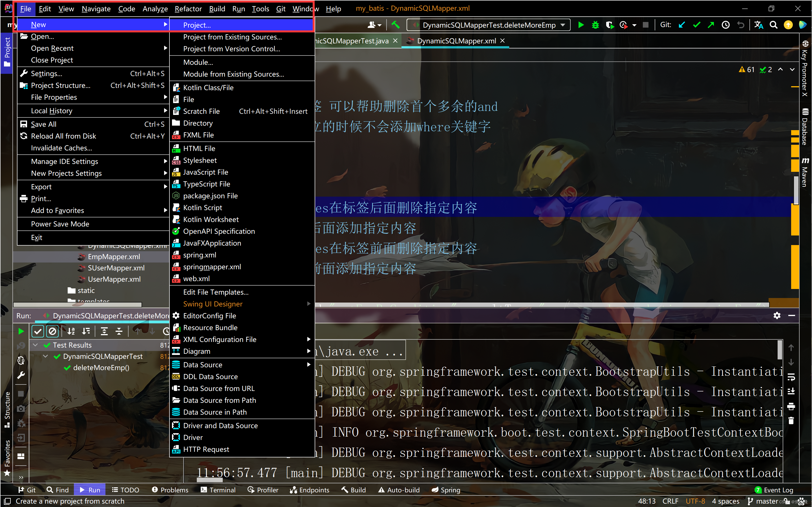Toggle Show Ignored tests button
This screenshot has width=812, height=507.
53,331
